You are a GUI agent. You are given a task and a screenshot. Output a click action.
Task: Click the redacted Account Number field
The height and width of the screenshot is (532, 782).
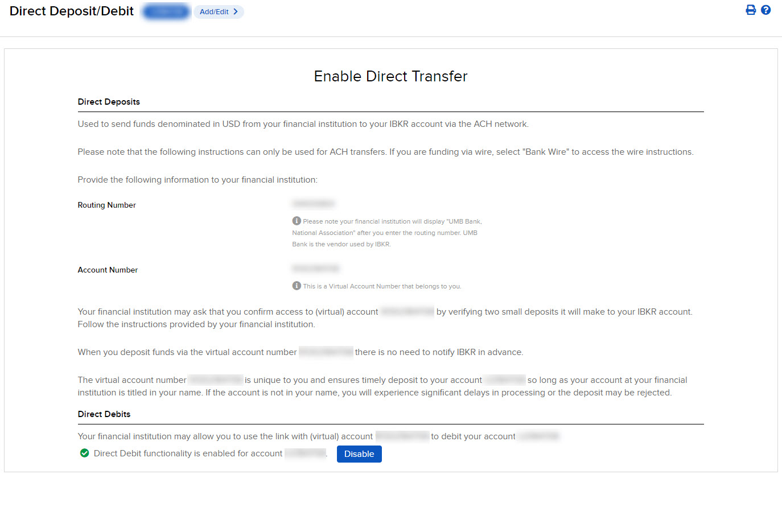[316, 268]
